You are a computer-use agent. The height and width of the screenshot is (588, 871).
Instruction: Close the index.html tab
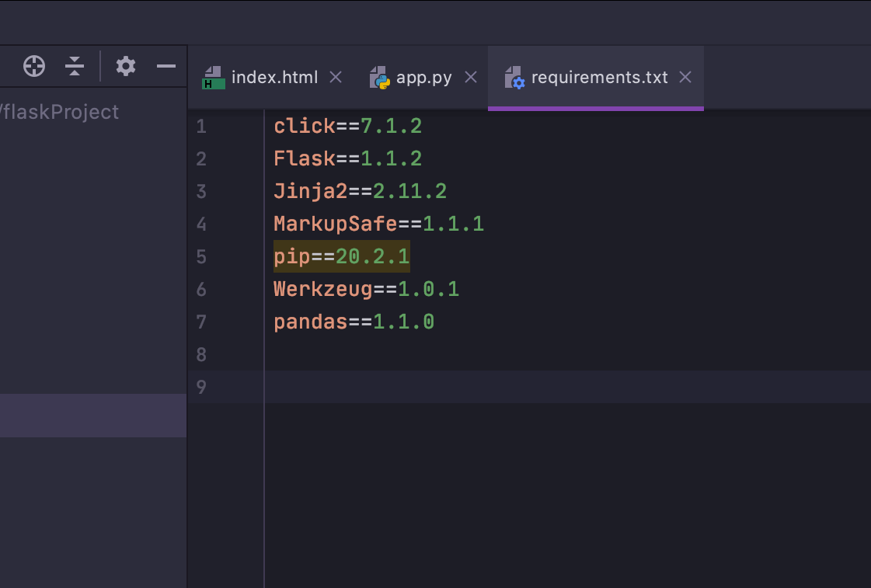336,77
